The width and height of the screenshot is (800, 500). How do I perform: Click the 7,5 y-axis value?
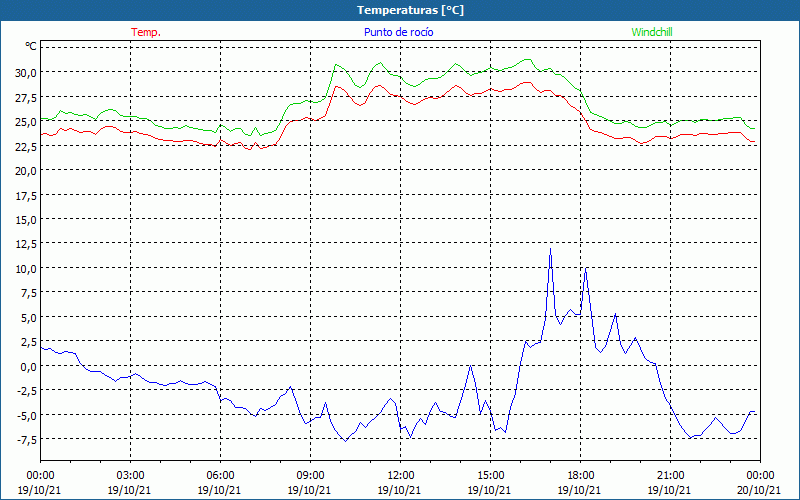(28, 293)
